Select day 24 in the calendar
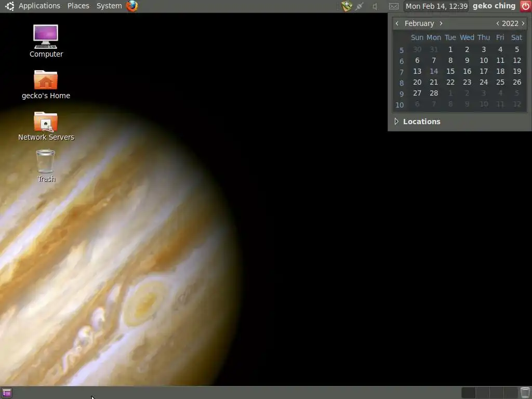The height and width of the screenshot is (399, 532). [484, 82]
